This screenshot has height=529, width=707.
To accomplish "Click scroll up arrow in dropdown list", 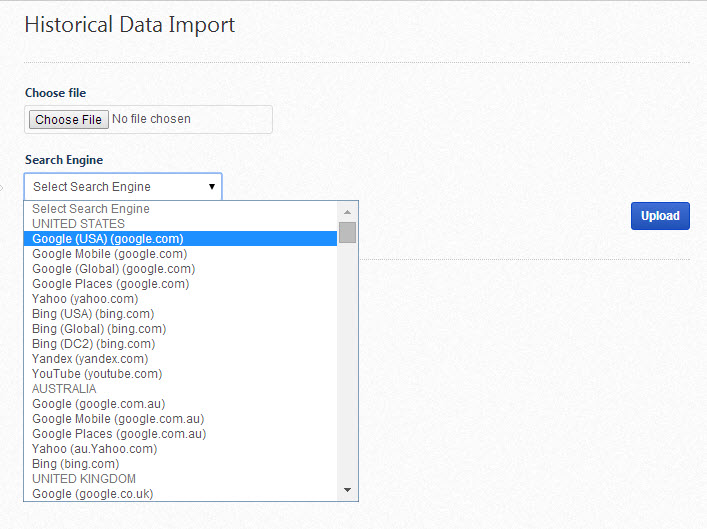I will 348,212.
